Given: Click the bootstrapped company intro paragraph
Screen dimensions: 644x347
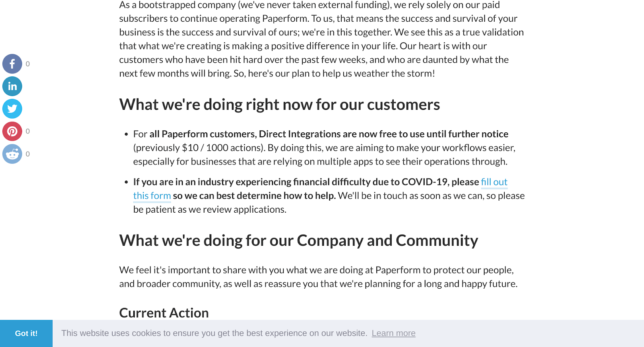Looking at the screenshot, I should [322, 39].
